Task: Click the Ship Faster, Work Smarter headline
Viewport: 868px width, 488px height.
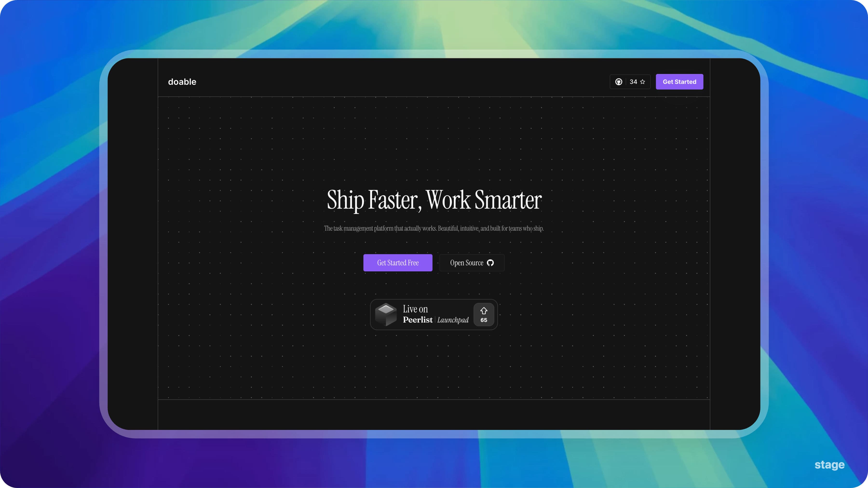Action: click(434, 200)
